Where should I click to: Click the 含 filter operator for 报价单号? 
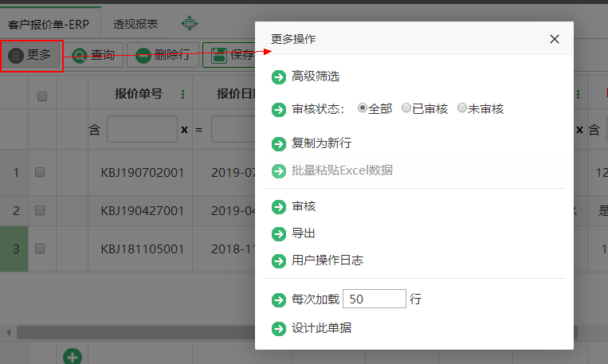[95, 130]
